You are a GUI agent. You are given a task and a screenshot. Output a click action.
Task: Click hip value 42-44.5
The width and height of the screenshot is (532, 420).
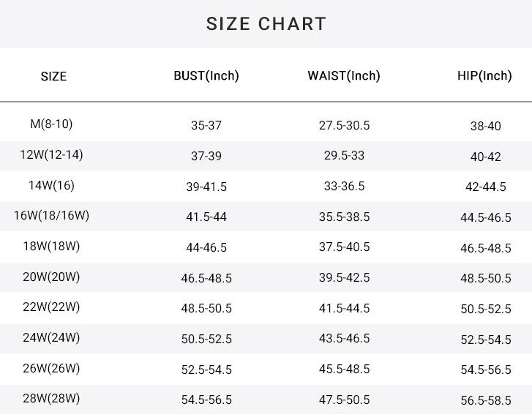(485, 187)
